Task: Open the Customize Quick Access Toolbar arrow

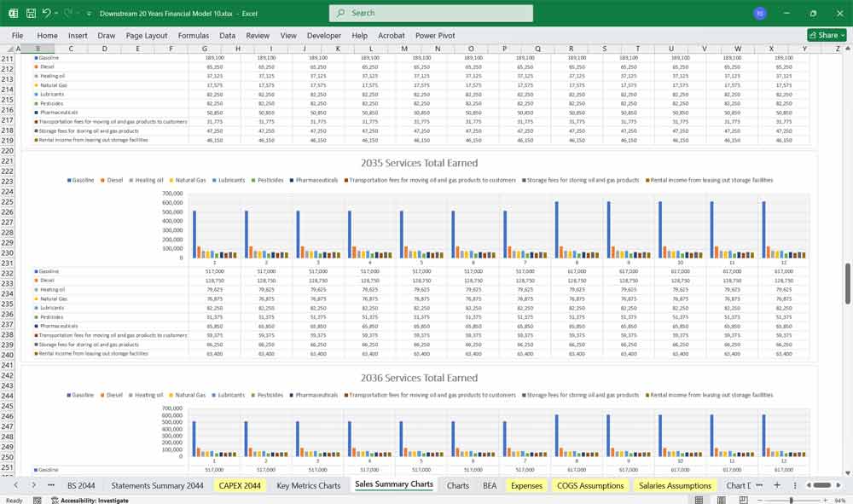Action: click(x=89, y=12)
